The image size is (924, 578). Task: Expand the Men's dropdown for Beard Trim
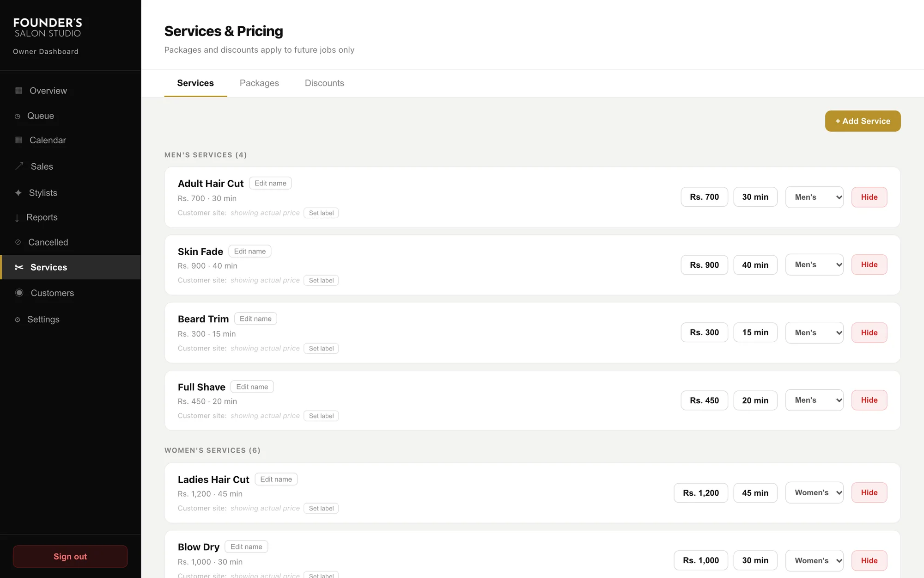815,332
